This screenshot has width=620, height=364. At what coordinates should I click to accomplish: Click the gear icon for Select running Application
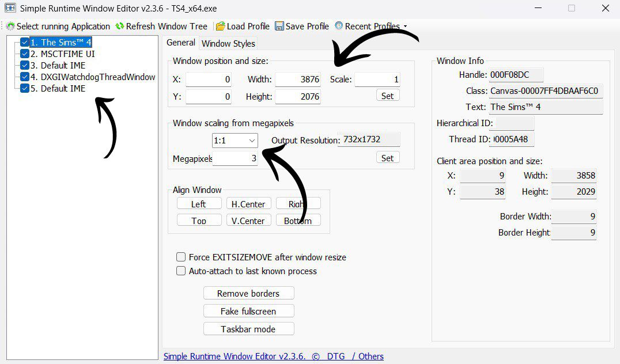[x=10, y=26]
